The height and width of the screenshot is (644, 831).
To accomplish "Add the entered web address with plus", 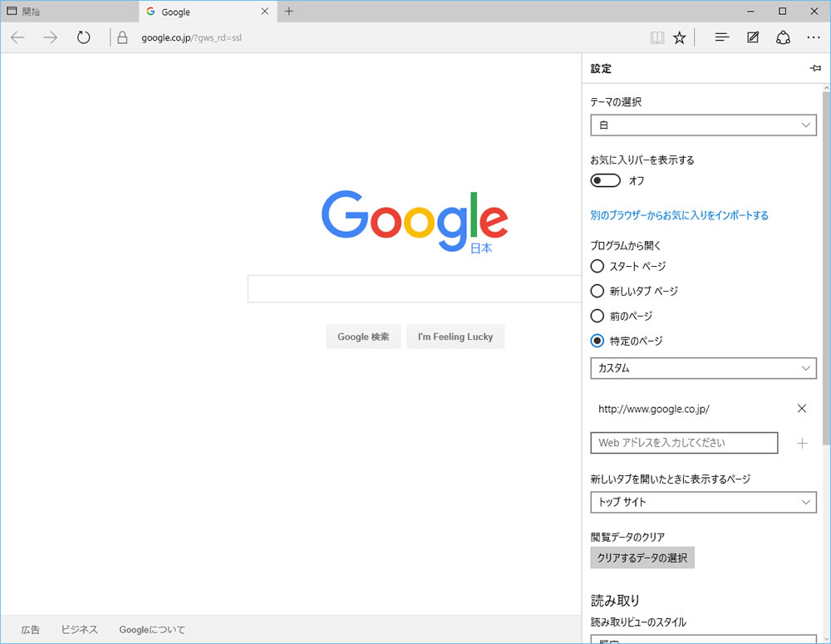I will [x=803, y=443].
